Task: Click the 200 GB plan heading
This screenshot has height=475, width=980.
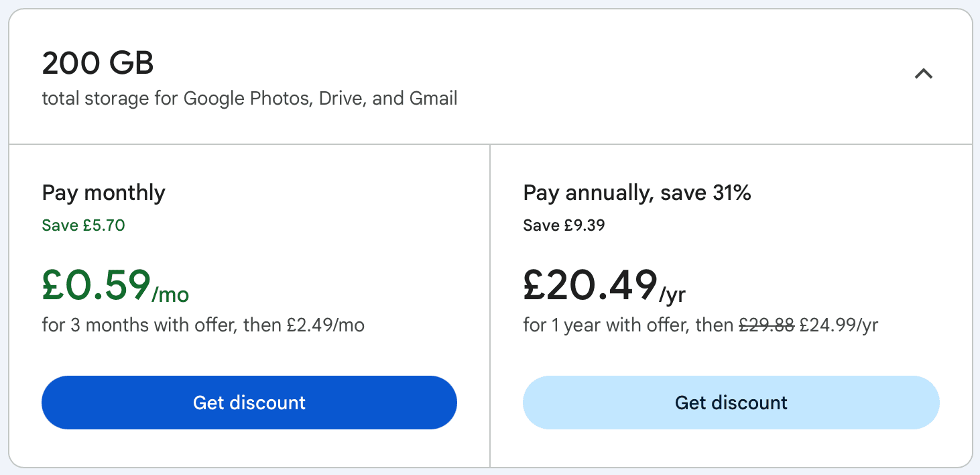Action: tap(98, 62)
